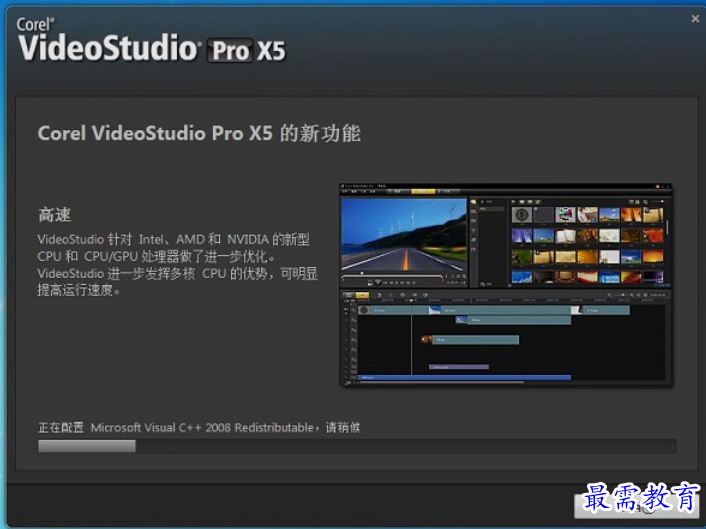Click the VideoStudio interface preview image

coord(506,285)
